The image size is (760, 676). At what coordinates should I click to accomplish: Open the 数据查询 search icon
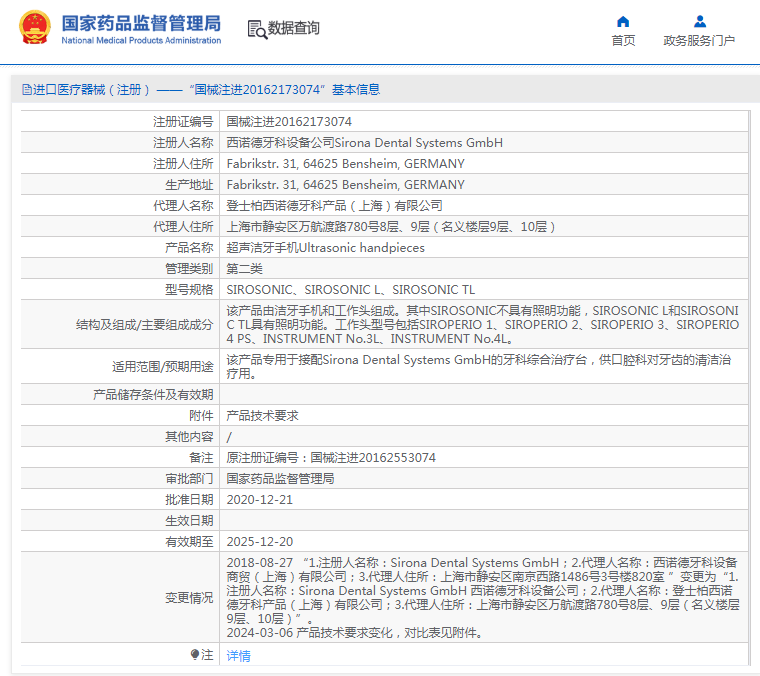click(x=257, y=29)
